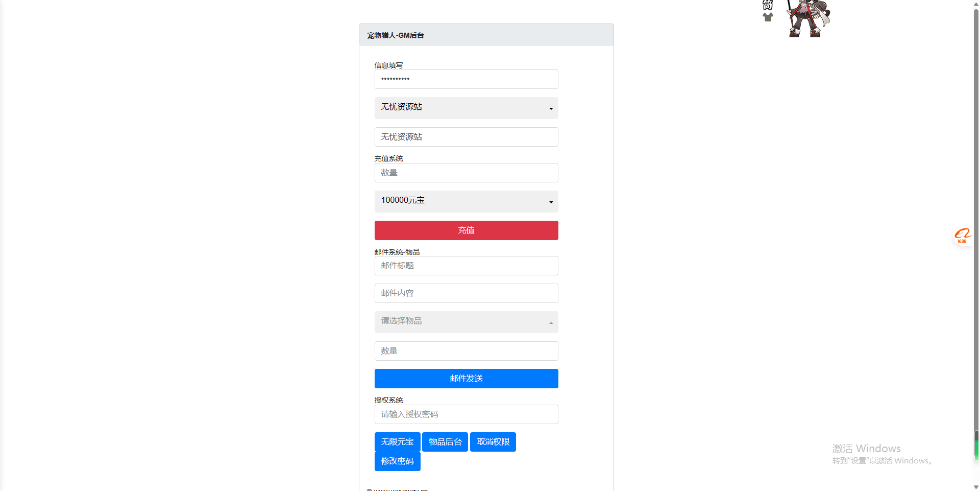The height and width of the screenshot is (491, 980).
Task: Open the 无忧资源站 server dropdown
Action: point(466,108)
